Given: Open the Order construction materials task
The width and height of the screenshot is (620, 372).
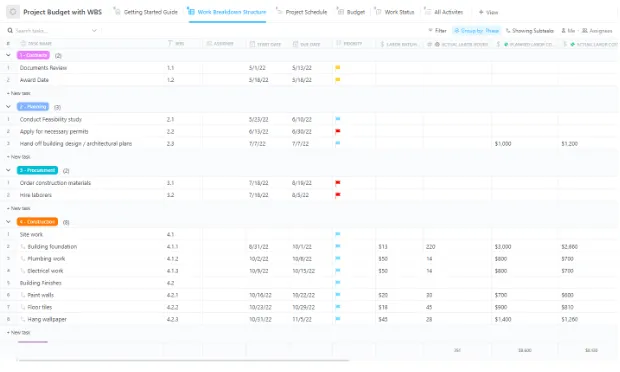Looking at the screenshot, I should pyautogui.click(x=55, y=183).
